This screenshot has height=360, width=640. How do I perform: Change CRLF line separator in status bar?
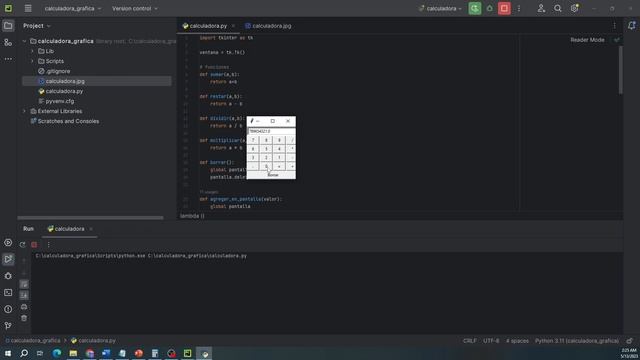pos(469,340)
